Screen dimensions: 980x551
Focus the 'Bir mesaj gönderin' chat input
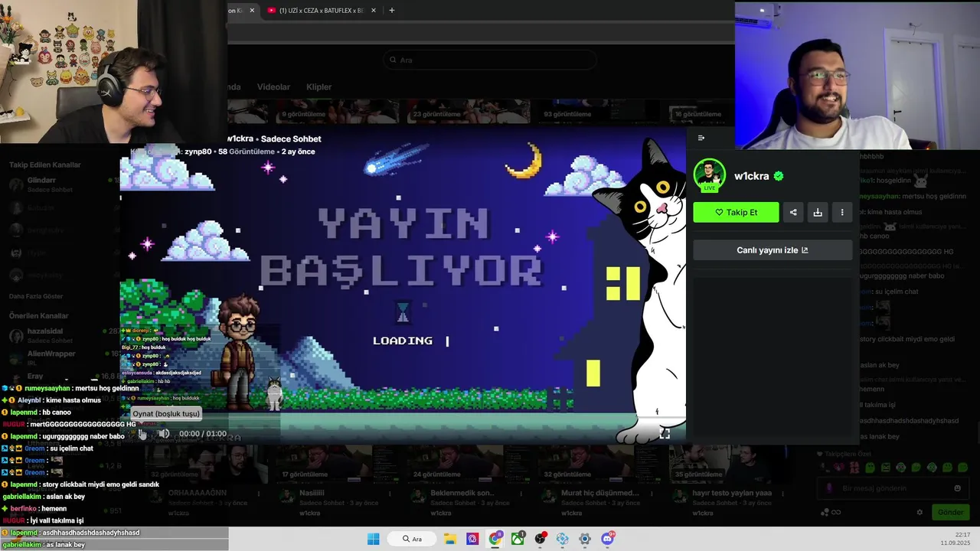(892, 488)
